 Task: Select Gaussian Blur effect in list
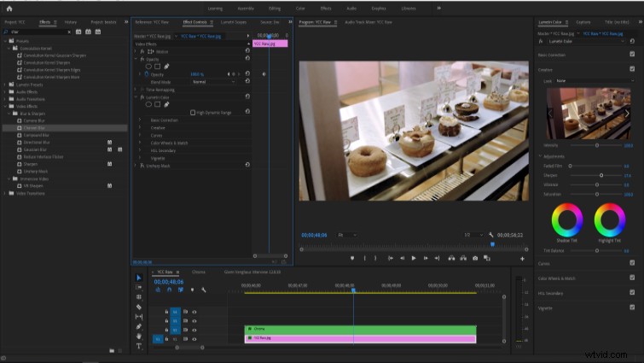coord(35,149)
